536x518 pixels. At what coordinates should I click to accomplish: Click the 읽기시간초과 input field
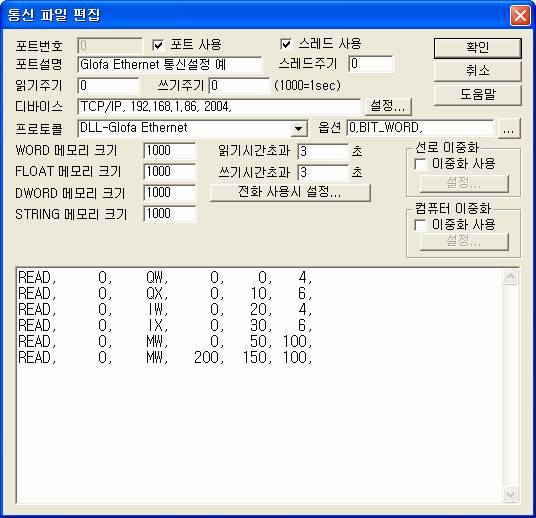(x=323, y=152)
